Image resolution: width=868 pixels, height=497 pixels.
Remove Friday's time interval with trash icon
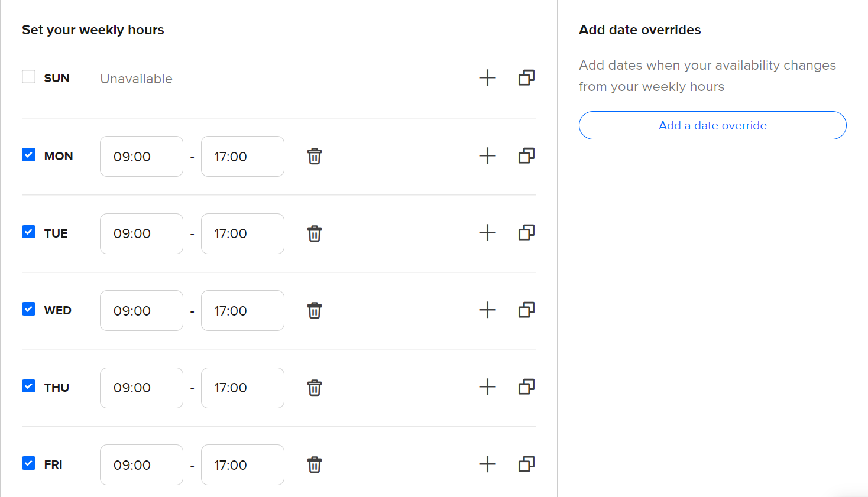click(315, 465)
